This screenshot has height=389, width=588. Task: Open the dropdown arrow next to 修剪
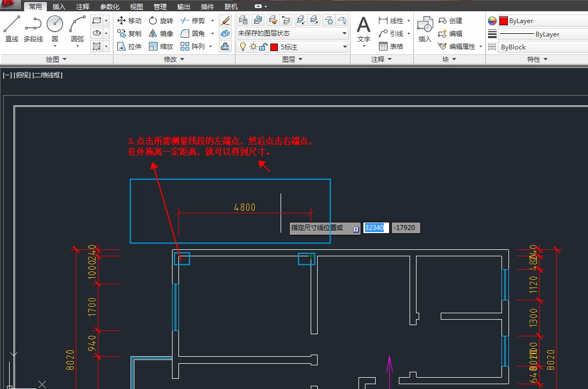click(x=213, y=20)
